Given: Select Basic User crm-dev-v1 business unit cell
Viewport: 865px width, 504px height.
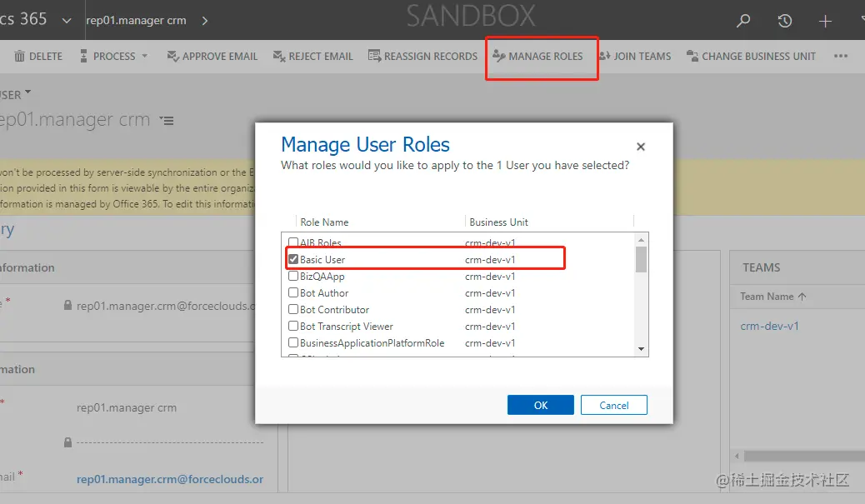Looking at the screenshot, I should [x=490, y=260].
